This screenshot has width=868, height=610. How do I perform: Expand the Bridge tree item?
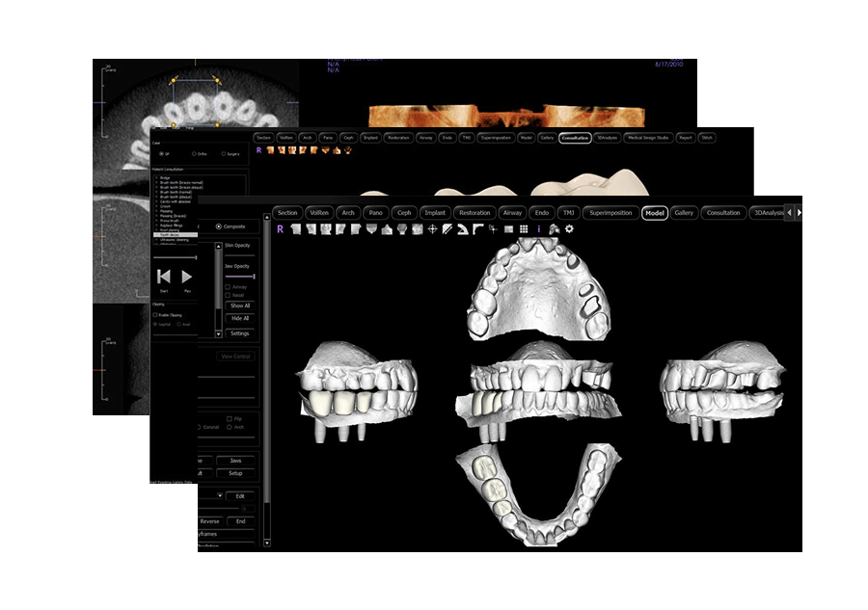point(155,178)
